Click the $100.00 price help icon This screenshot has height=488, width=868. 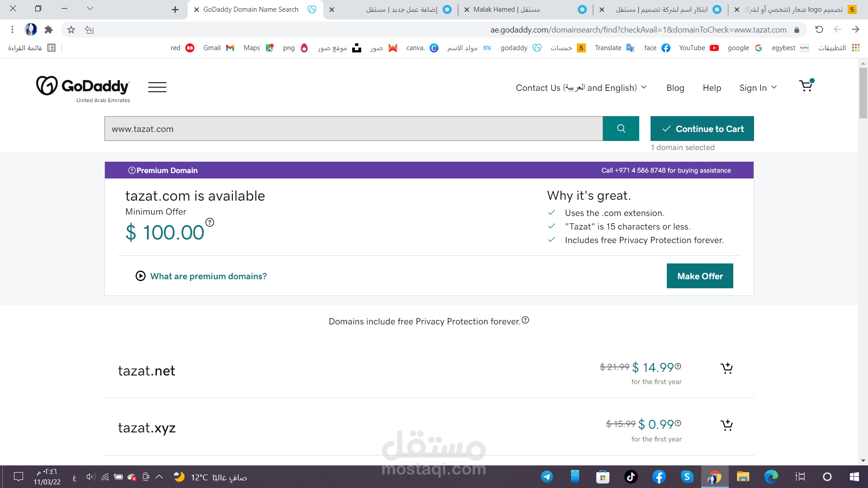[210, 222]
